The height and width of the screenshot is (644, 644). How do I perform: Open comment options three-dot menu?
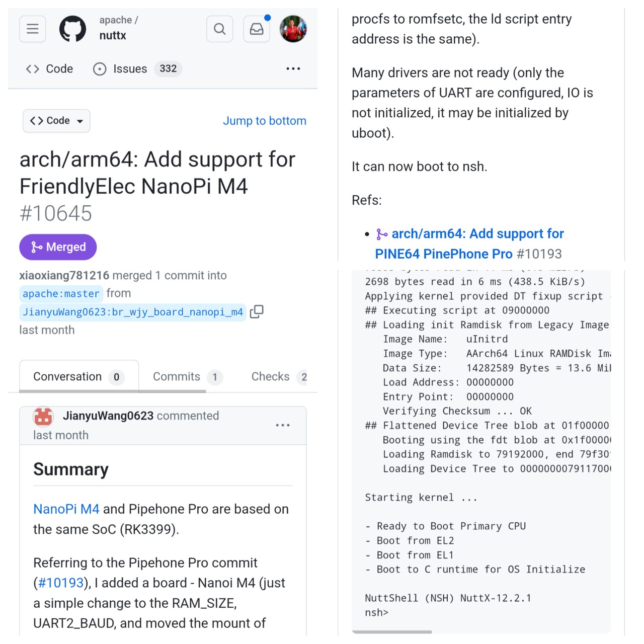point(283,425)
